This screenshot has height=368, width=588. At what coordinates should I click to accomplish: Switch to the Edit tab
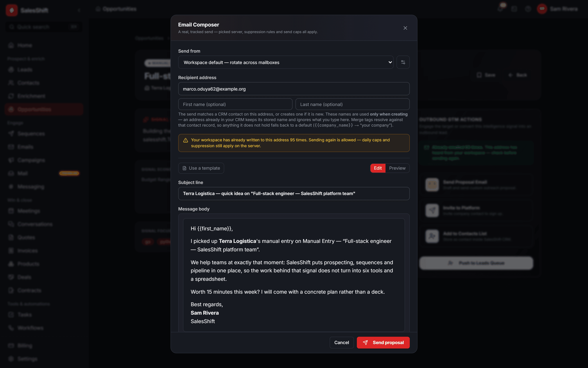pos(378,168)
